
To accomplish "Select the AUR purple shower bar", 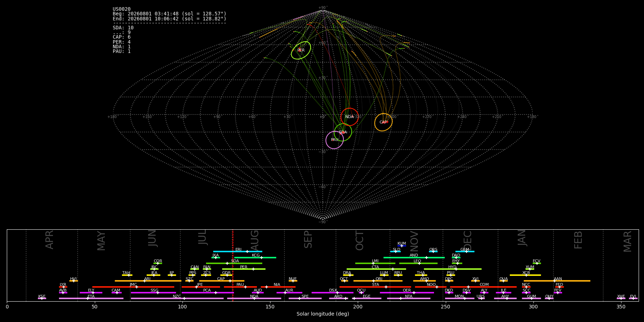I will [x=289, y=293].
